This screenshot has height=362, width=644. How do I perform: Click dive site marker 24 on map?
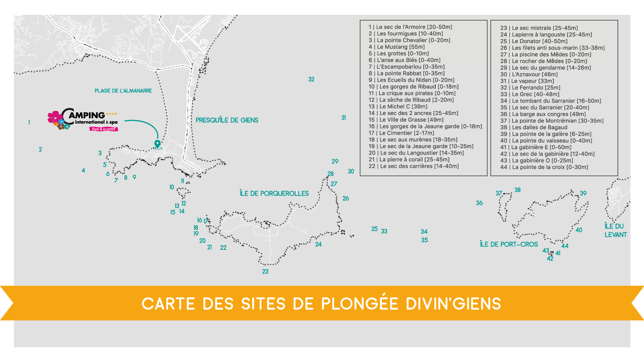click(x=318, y=244)
